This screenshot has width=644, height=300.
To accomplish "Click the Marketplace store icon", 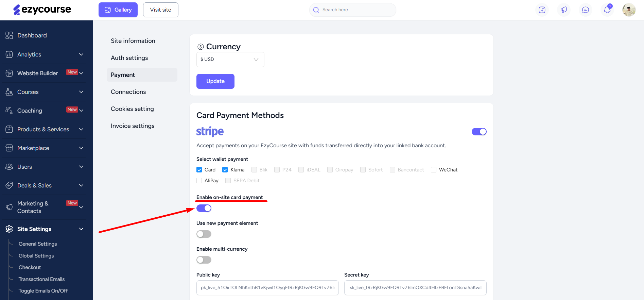I will click(x=9, y=148).
